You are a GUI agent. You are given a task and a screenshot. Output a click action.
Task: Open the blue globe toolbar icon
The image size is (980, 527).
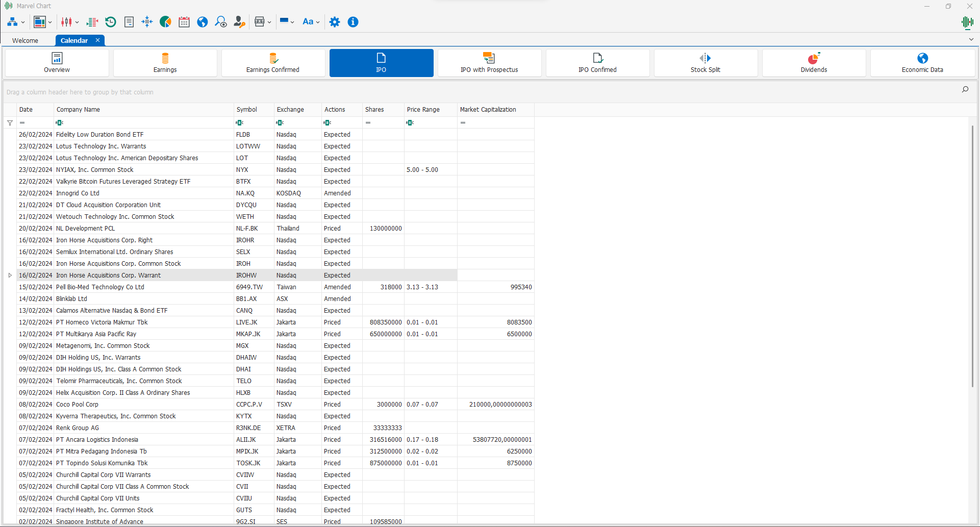click(x=203, y=22)
